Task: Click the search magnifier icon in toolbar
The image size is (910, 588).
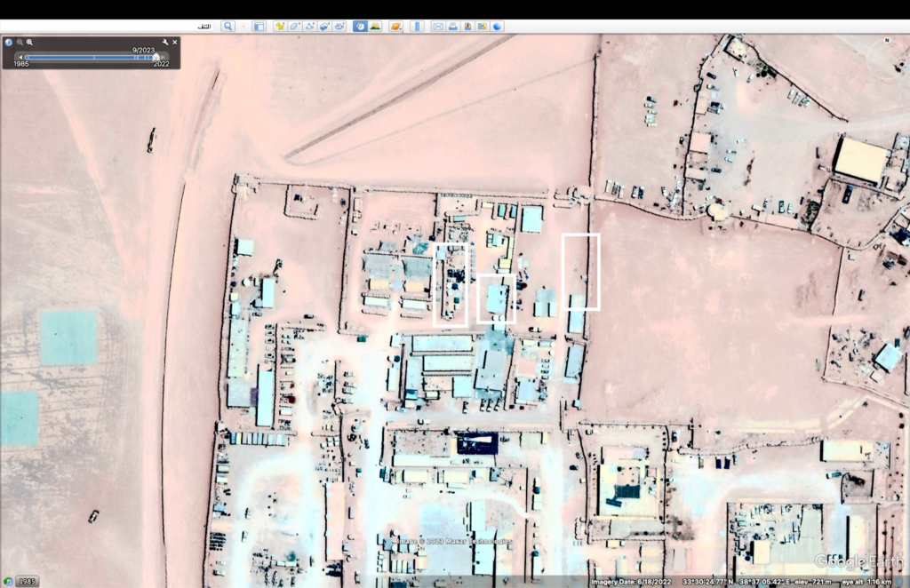Action: click(x=227, y=27)
